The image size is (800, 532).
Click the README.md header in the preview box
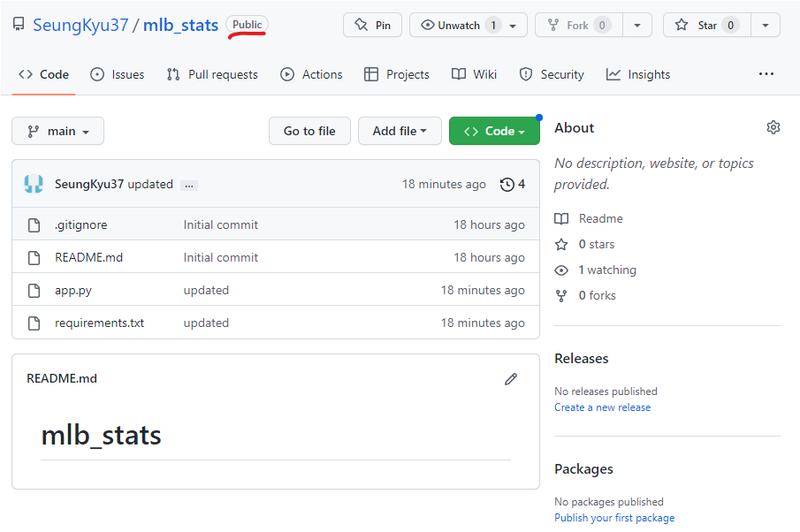point(62,378)
